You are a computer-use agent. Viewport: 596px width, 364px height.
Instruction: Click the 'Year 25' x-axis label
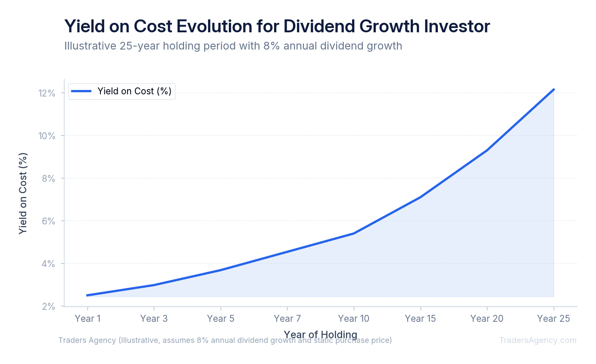coord(553,319)
